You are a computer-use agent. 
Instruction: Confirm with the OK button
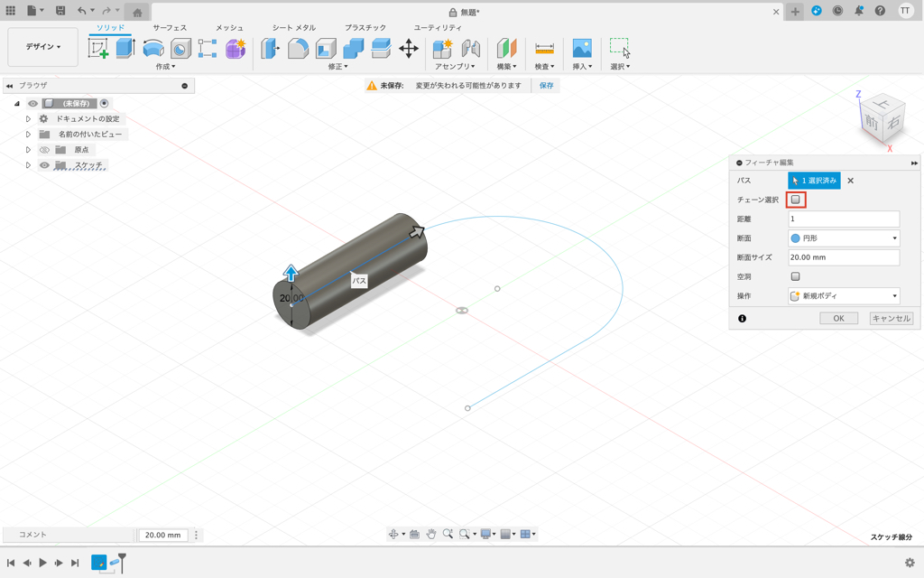pos(838,319)
